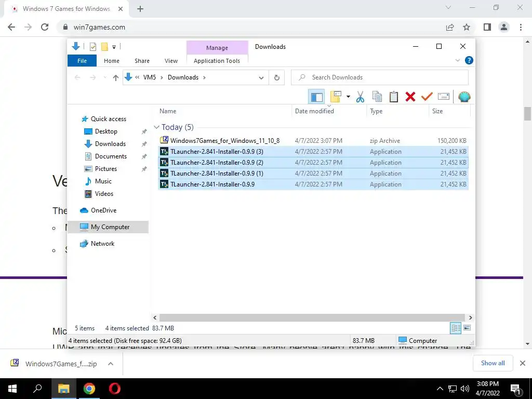Click the Chrome icon in the taskbar
The width and height of the screenshot is (532, 399).
(89, 389)
